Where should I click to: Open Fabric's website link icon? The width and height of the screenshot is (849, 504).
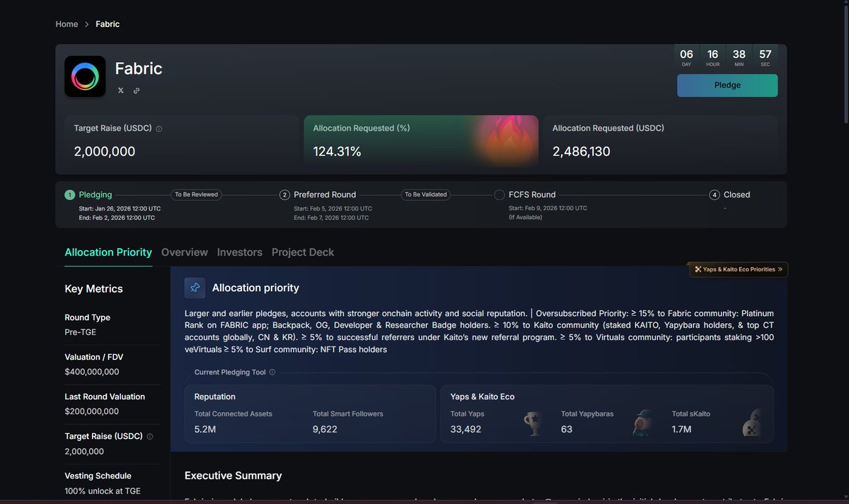tap(137, 90)
